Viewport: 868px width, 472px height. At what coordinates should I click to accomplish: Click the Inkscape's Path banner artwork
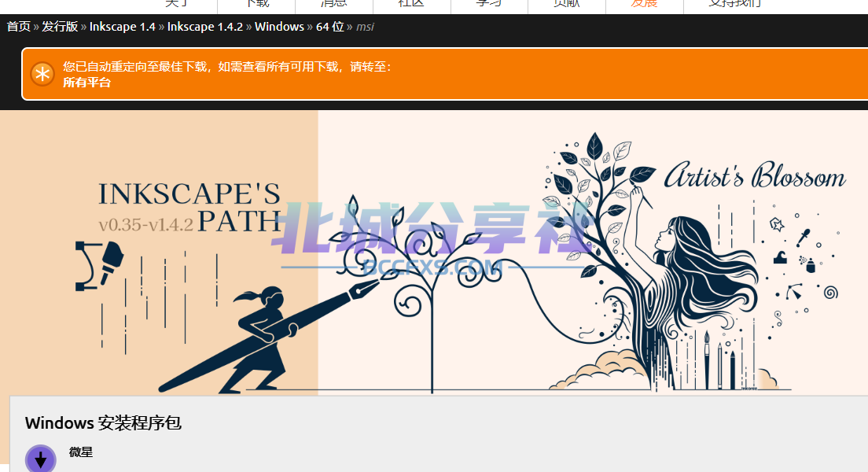pyautogui.click(x=434, y=253)
